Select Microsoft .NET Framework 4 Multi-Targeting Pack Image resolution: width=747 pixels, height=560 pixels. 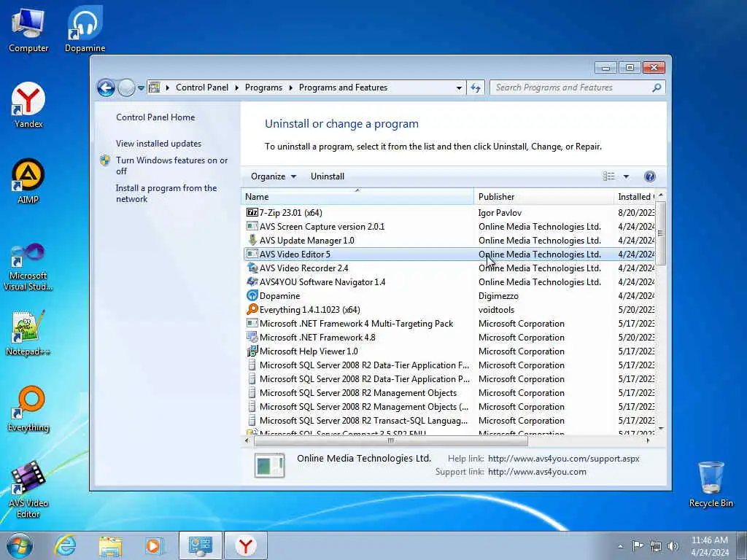point(449,324)
